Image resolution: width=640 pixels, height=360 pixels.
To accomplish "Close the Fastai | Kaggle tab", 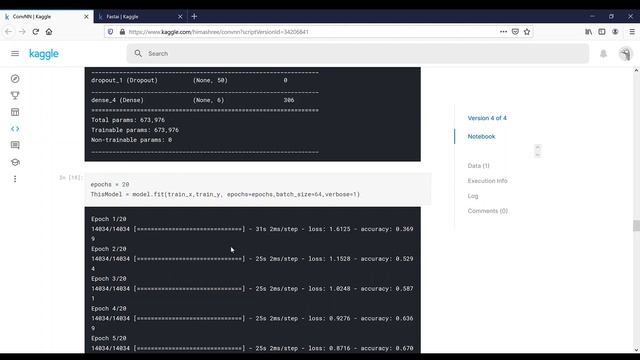I will (180, 16).
